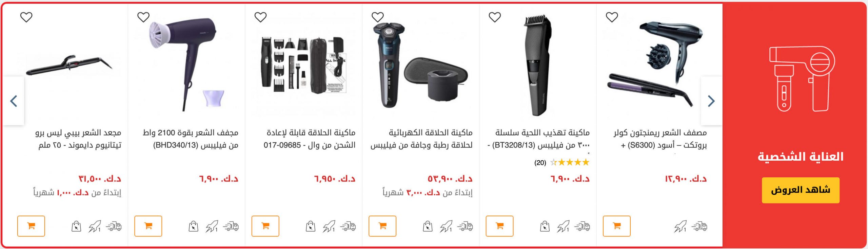Click star rating of Philips beard trimmer
This screenshot has height=249, width=868.
(570, 162)
